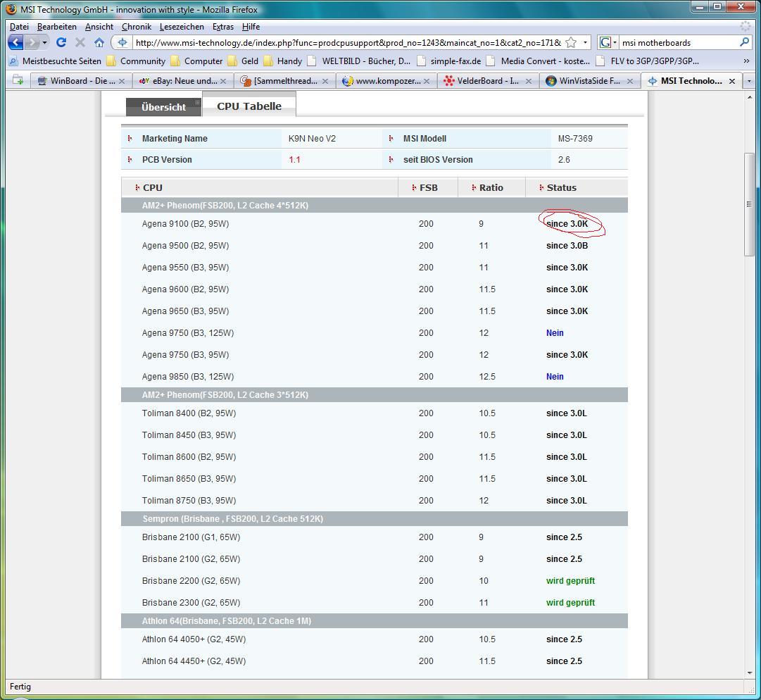
Task: Click the PCB Version value 1.1
Action: coord(294,160)
